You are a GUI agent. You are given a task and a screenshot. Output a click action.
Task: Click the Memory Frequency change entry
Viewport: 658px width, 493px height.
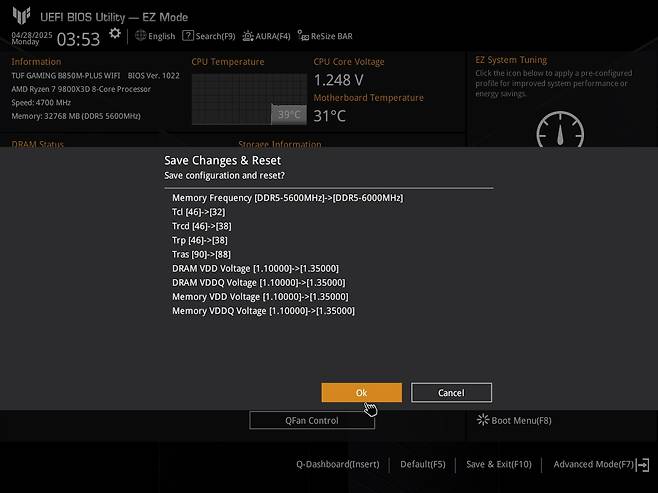tap(287, 198)
